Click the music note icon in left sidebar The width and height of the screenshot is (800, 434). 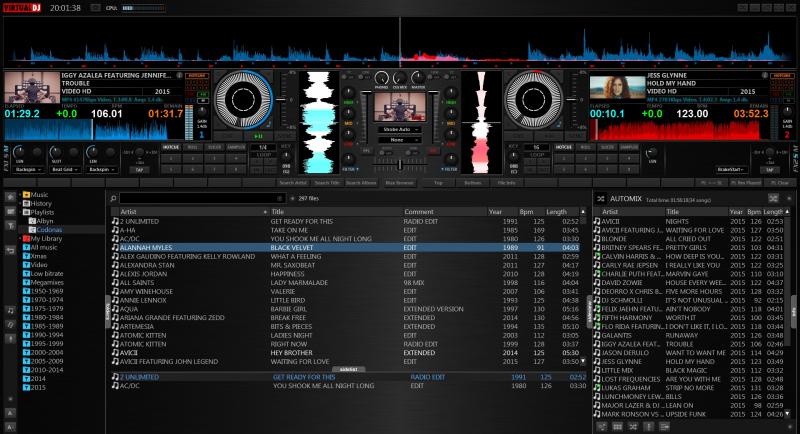tap(10, 310)
